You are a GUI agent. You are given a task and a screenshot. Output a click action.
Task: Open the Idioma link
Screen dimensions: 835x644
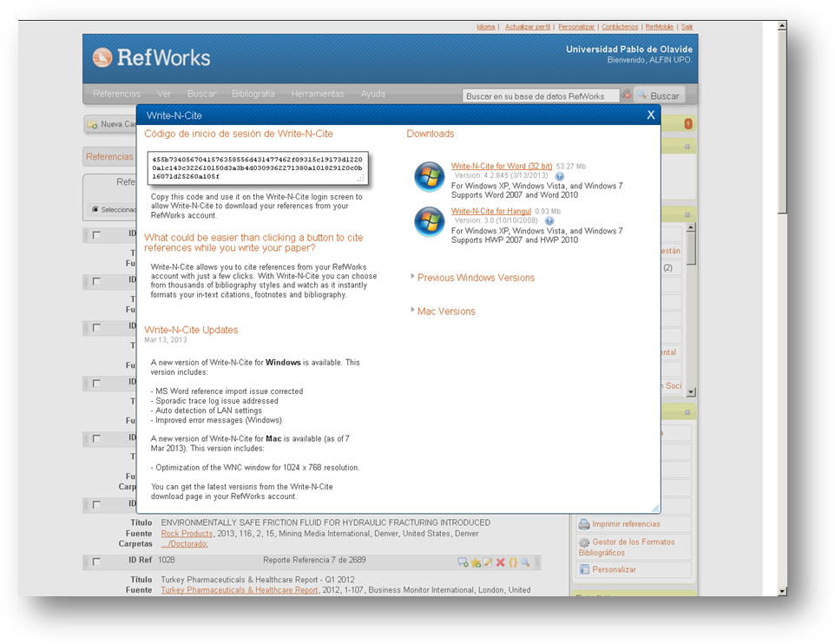click(486, 27)
